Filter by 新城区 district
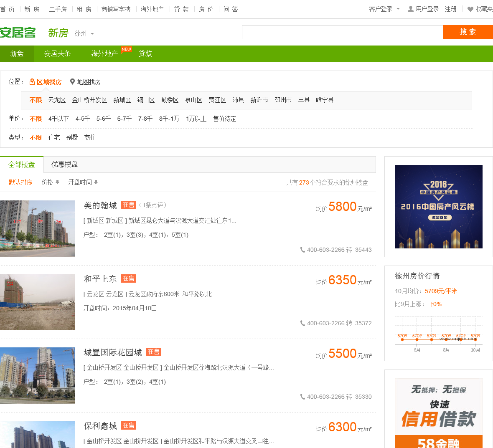The width and height of the screenshot is (493, 448). (x=122, y=100)
